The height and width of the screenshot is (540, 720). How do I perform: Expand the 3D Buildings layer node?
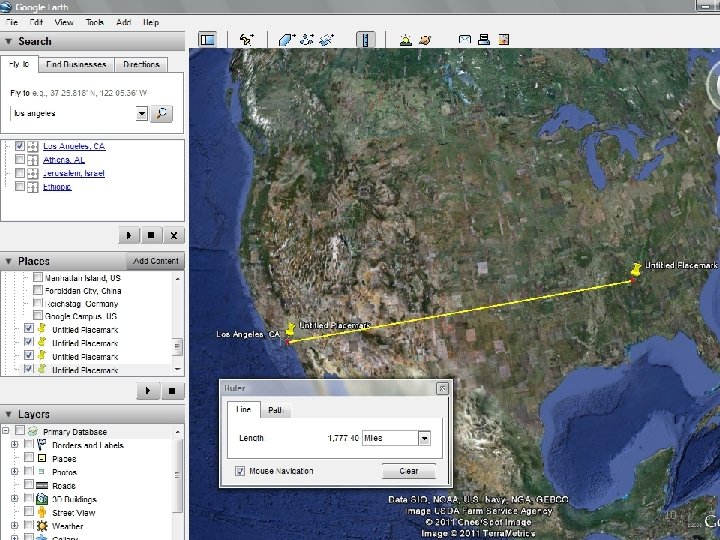tap(15, 499)
